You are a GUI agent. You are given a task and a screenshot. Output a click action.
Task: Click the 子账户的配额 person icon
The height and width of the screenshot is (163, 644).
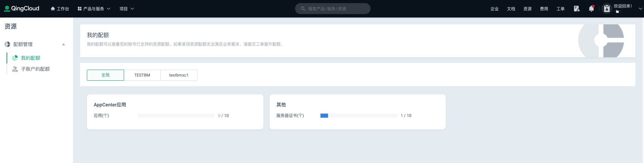(15, 69)
